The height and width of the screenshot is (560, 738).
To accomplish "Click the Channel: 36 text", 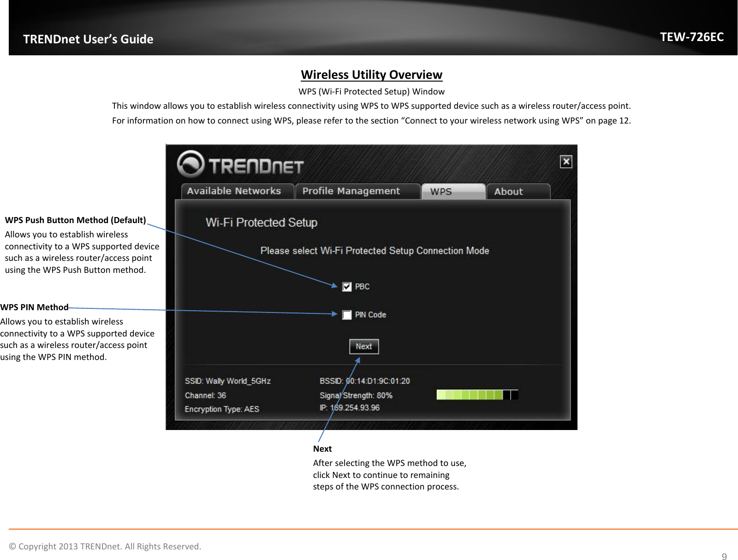I will click(x=205, y=395).
